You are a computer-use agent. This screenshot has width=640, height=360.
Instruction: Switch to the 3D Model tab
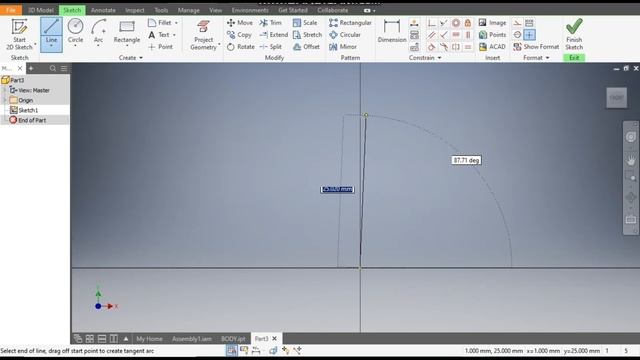coord(40,10)
